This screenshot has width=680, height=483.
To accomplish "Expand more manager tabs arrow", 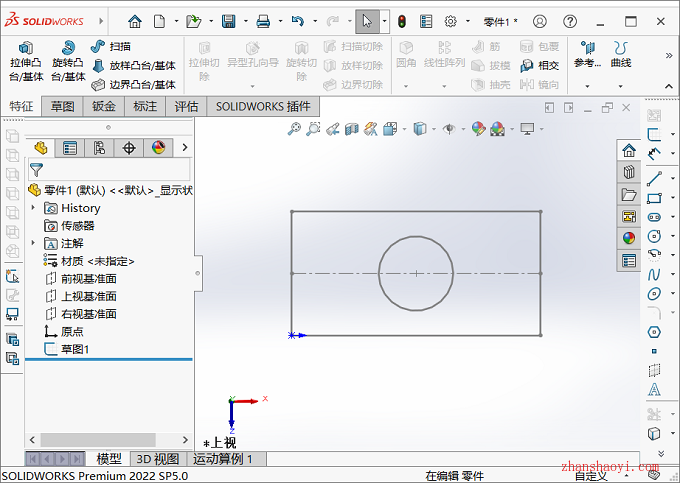I will [185, 147].
